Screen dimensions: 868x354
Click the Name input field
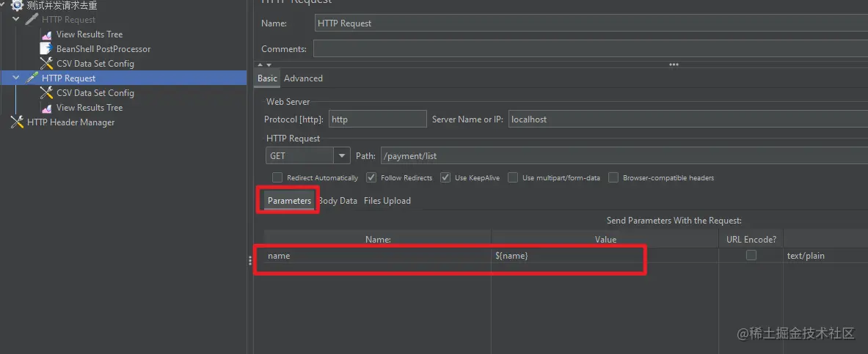(x=591, y=23)
